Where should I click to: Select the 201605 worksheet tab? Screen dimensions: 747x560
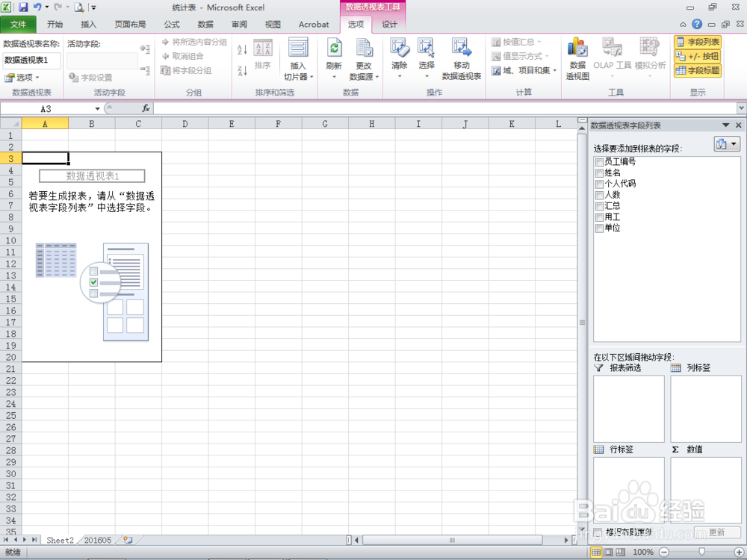[x=98, y=540]
